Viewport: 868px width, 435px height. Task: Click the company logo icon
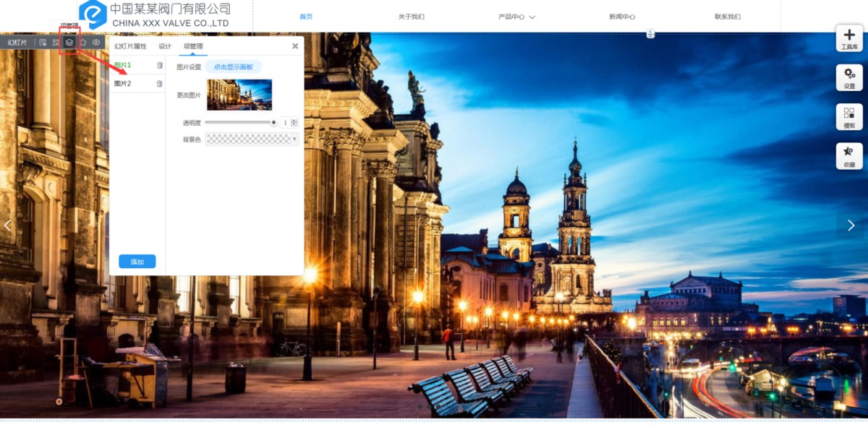tap(93, 14)
